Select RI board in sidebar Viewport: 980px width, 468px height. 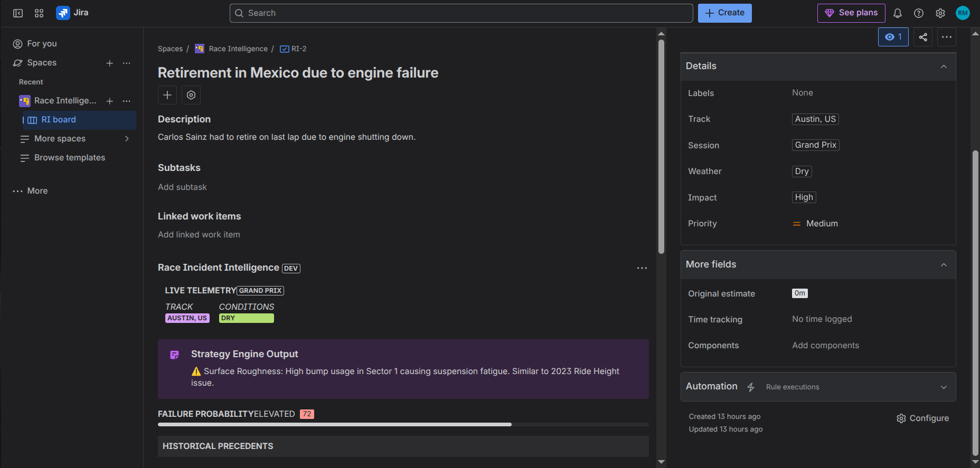click(x=79, y=120)
